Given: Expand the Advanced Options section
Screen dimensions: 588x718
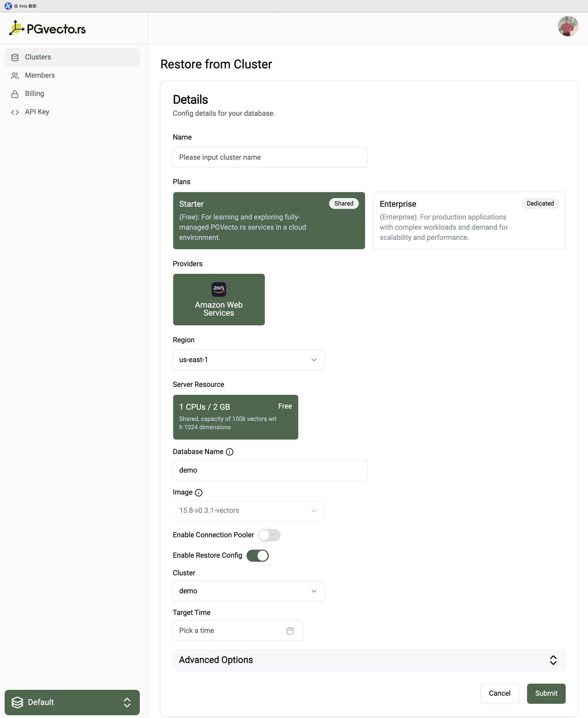Looking at the screenshot, I should click(369, 660).
